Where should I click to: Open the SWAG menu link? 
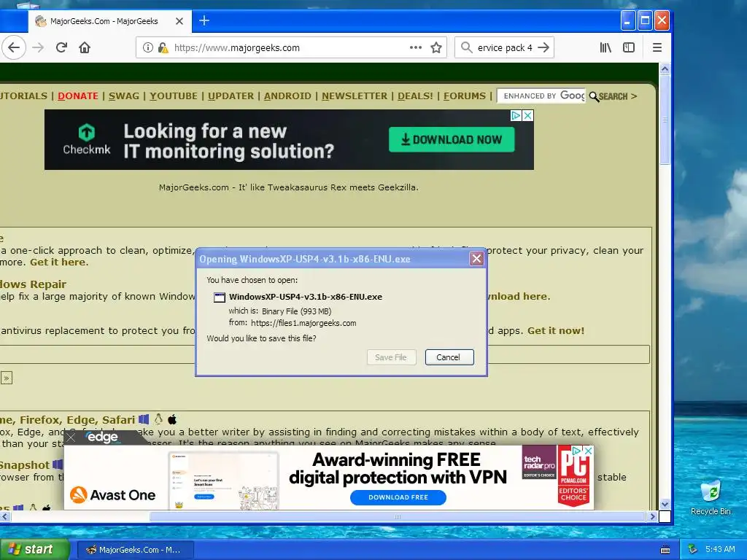click(124, 96)
